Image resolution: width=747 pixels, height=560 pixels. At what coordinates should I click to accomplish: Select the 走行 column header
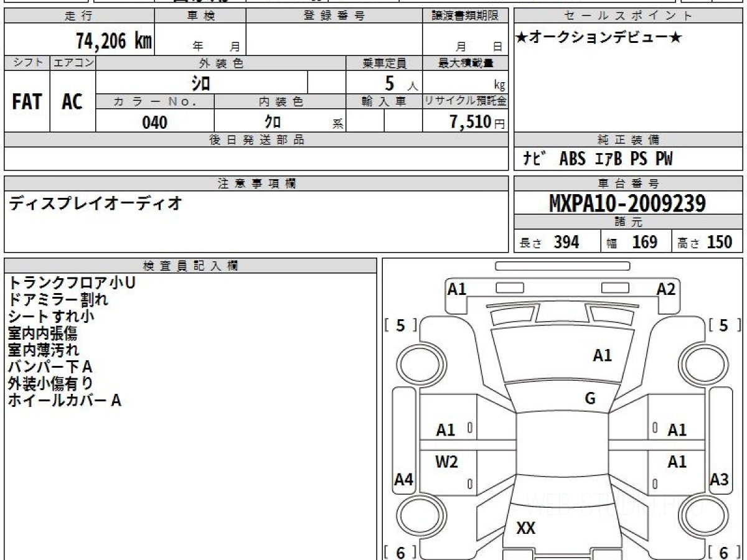point(78,16)
